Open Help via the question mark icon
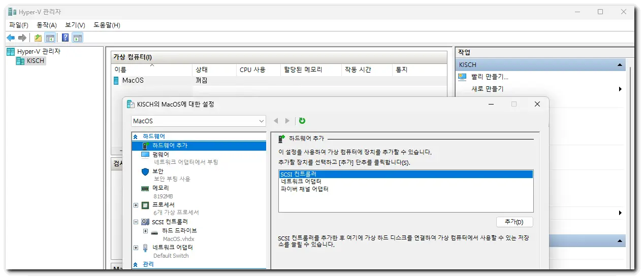The height and width of the screenshot is (279, 644). click(x=66, y=38)
